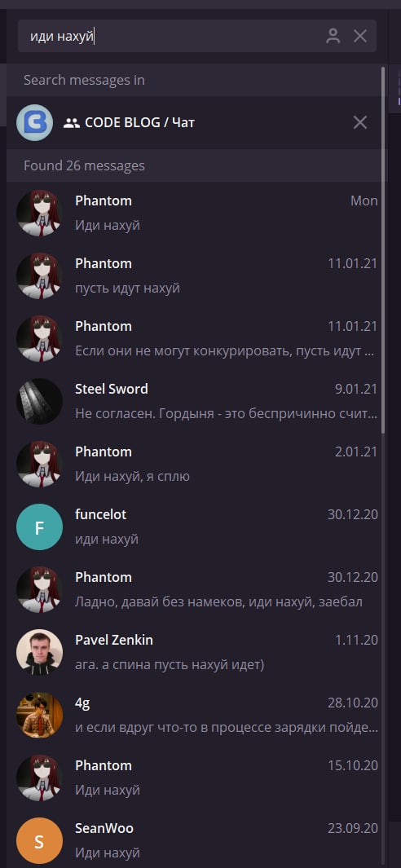The height and width of the screenshot is (868, 401).
Task: Remove the CODE BLOG chat filter
Action: [x=360, y=122]
